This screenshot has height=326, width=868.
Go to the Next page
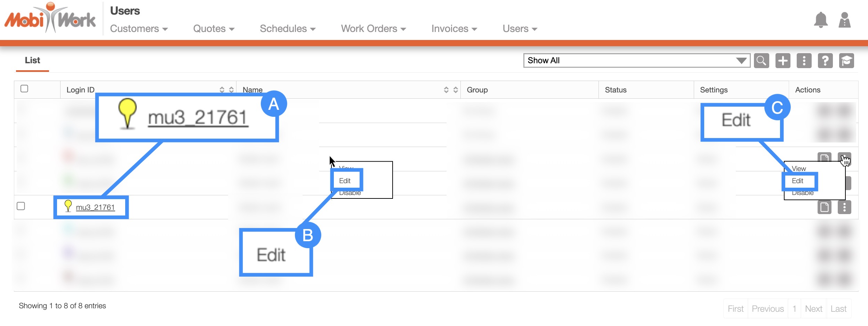pos(813,309)
